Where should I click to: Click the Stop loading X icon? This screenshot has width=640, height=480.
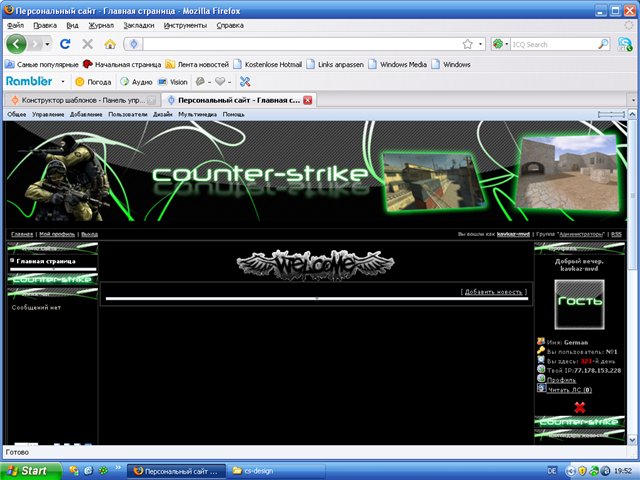(x=87, y=44)
